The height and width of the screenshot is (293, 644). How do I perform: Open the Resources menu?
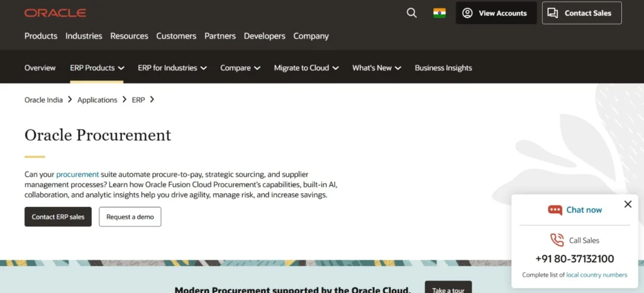pyautogui.click(x=130, y=36)
